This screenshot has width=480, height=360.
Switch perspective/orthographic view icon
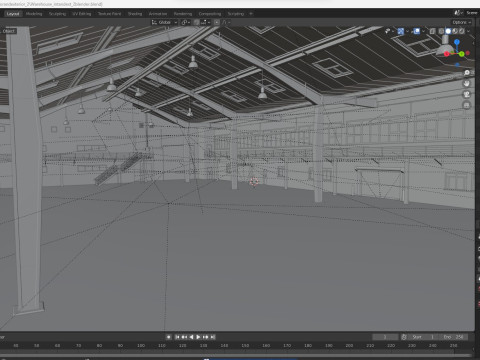pos(467,105)
